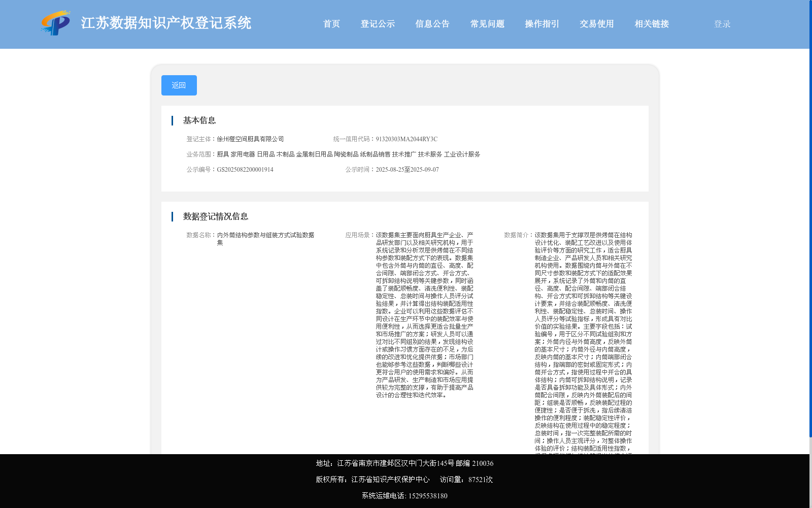The width and height of the screenshot is (812, 508).
Task: Select publication number GS2025082200001914
Action: (x=245, y=170)
